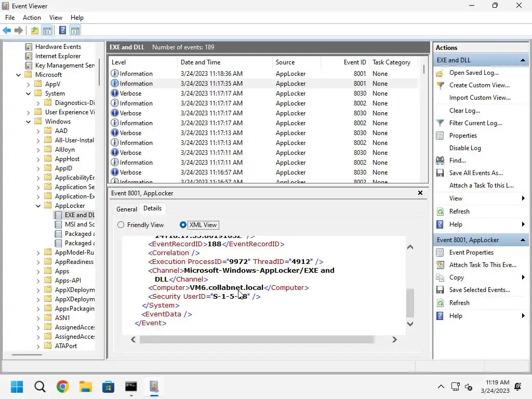
Task: Click the Refresh icon under Event 8001 section
Action: point(440,303)
